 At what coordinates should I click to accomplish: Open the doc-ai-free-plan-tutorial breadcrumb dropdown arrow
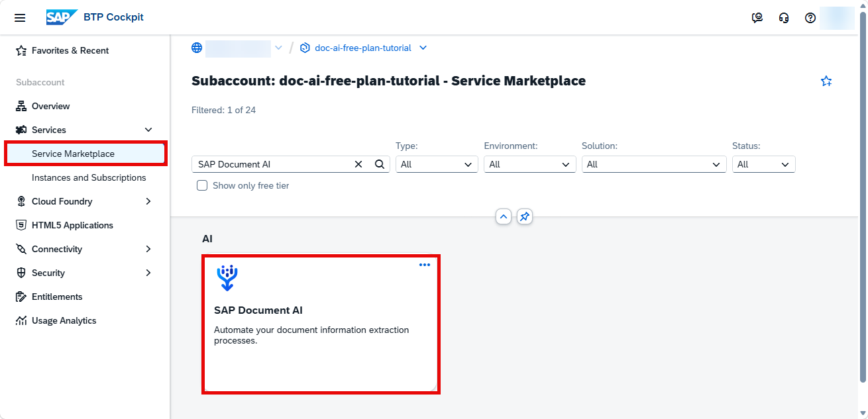(423, 48)
